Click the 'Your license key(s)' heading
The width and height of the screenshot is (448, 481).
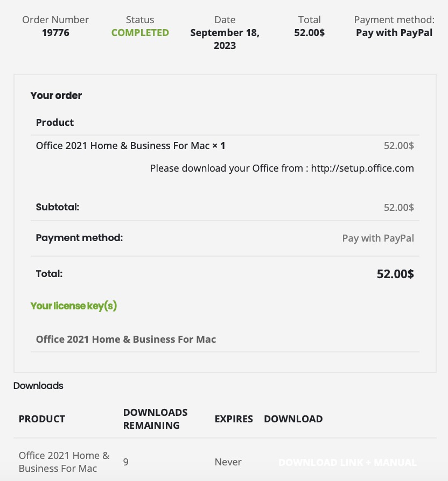pos(74,306)
